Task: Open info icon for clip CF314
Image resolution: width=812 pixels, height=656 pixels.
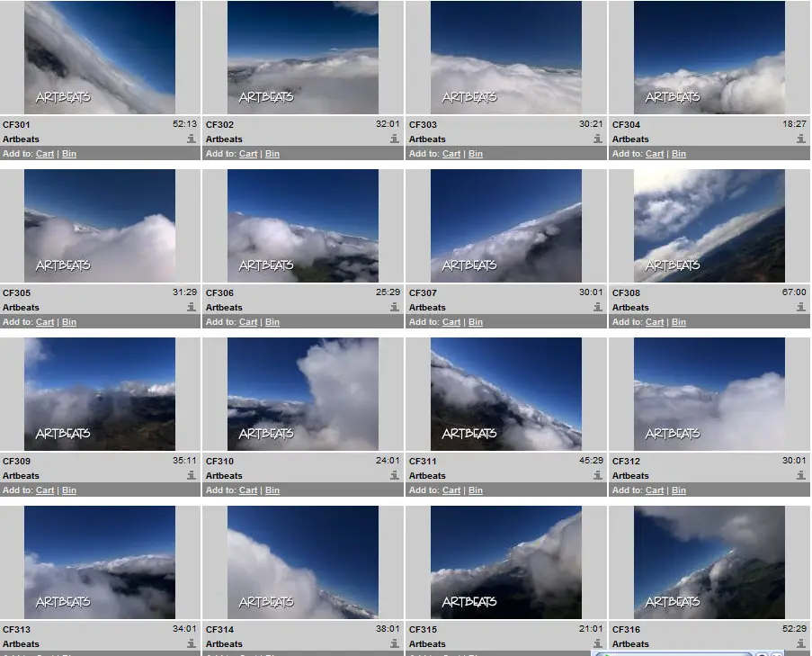Action: [395, 643]
